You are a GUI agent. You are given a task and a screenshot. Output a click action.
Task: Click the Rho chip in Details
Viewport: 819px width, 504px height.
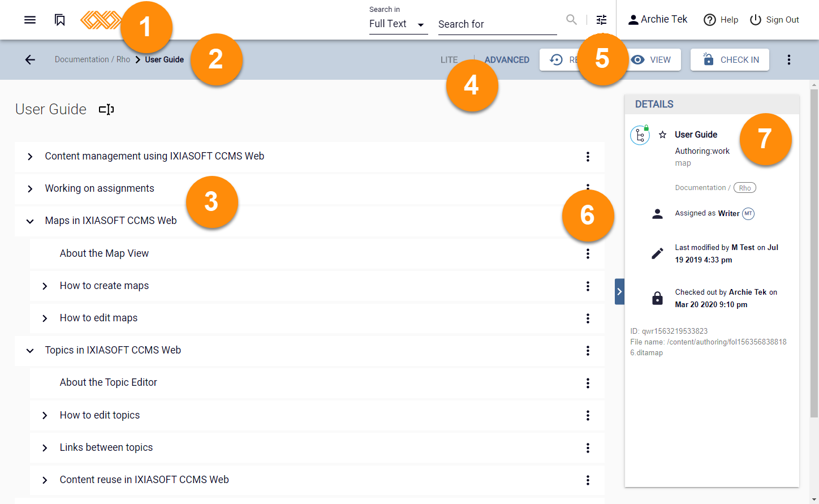745,188
